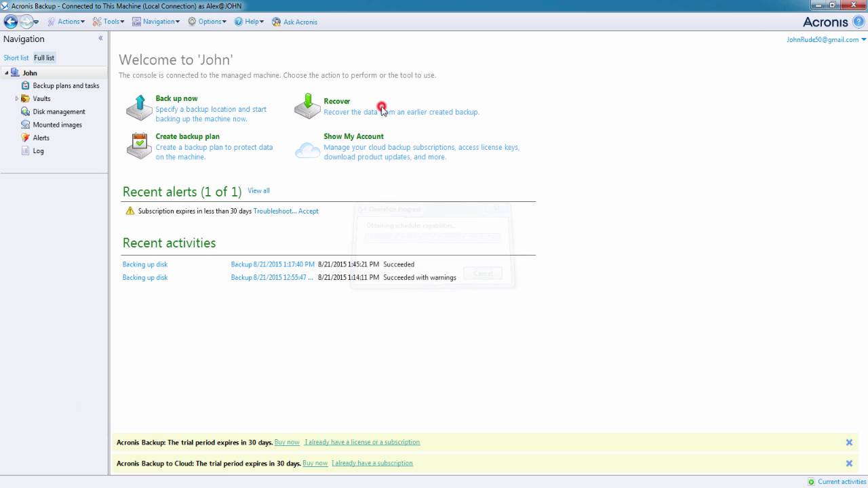Click the Back up now link

pyautogui.click(x=176, y=98)
